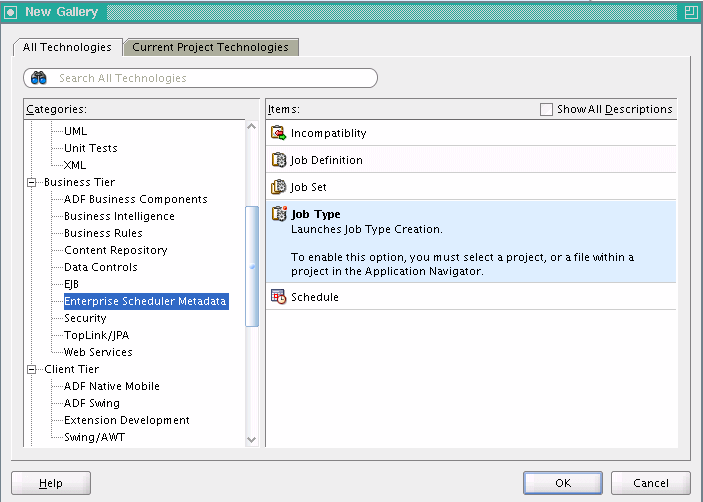Viewport: 703px width, 502px height.
Task: Select the Job Set item label
Action: click(308, 187)
